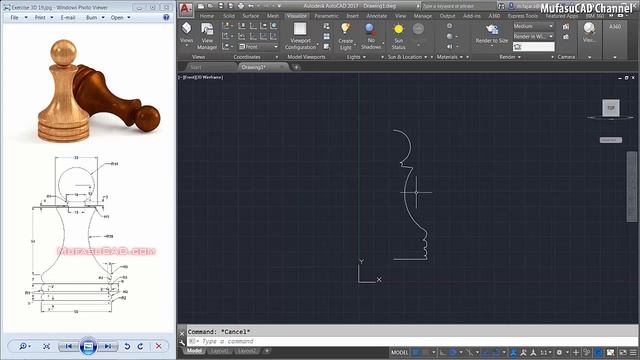Expand the Render panel arrow
Viewport: 640px width, 360px height.
tap(520, 57)
